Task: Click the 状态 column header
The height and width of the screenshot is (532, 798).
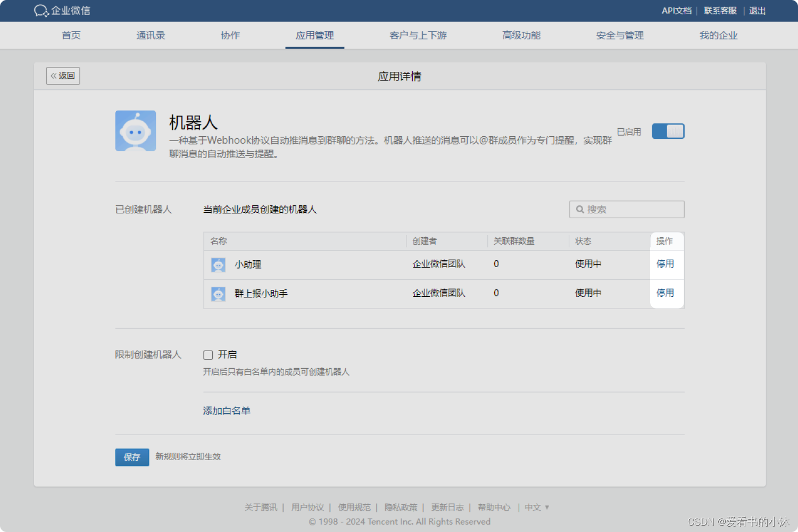Action: [583, 241]
